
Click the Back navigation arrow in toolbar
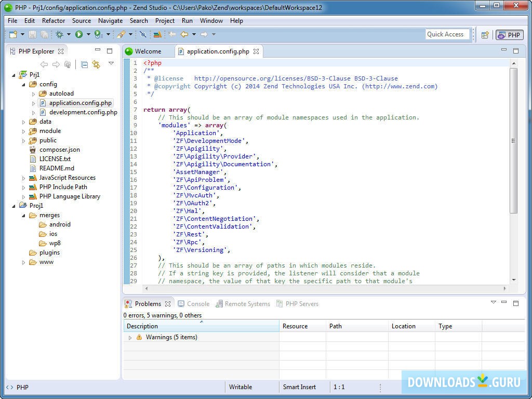click(x=184, y=34)
